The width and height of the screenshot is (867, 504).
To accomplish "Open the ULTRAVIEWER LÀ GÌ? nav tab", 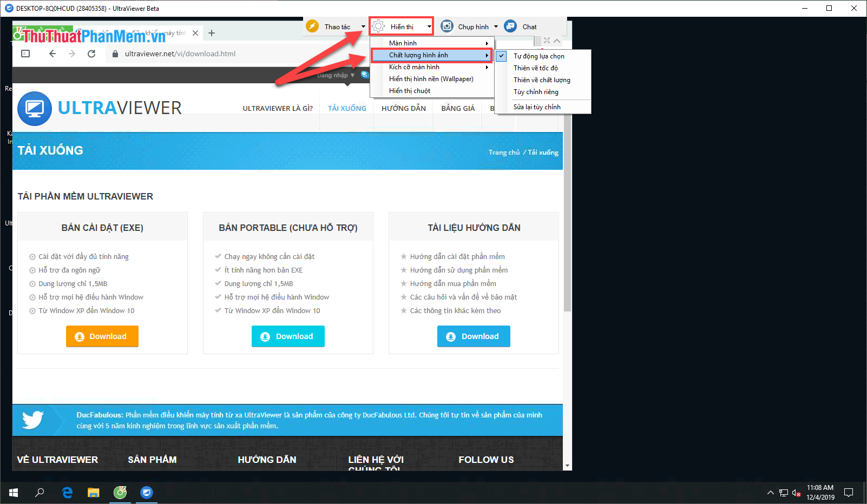I will (278, 108).
